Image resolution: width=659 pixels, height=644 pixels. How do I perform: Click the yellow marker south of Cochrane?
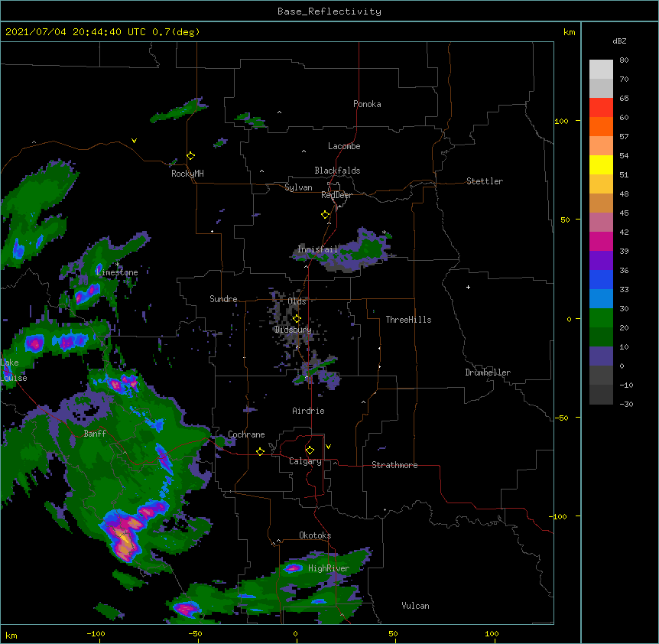[x=260, y=451]
